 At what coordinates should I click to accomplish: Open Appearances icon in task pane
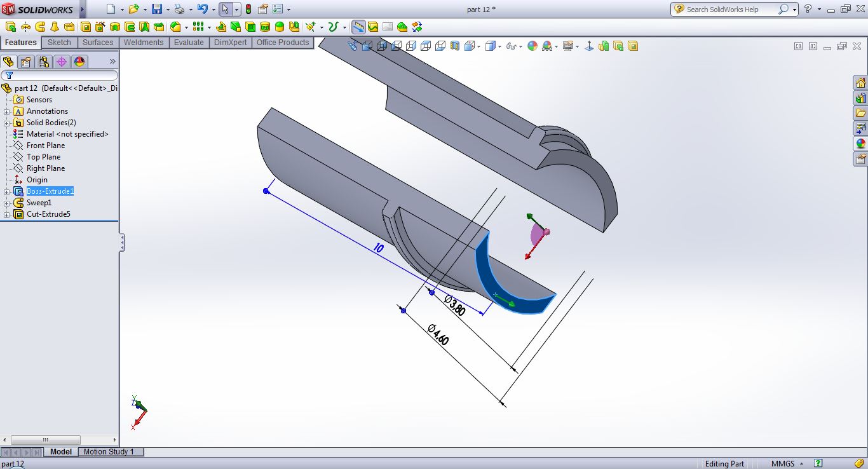(860, 144)
